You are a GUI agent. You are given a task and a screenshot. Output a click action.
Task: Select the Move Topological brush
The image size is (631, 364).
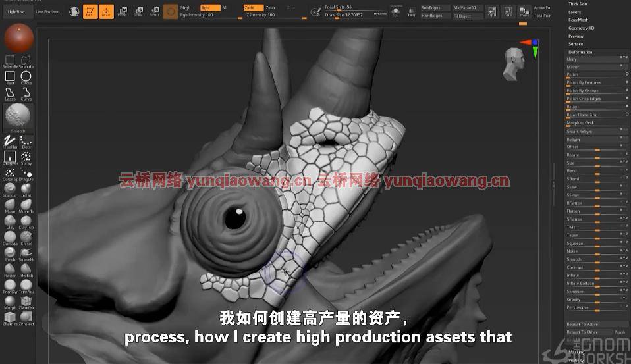coord(26,206)
